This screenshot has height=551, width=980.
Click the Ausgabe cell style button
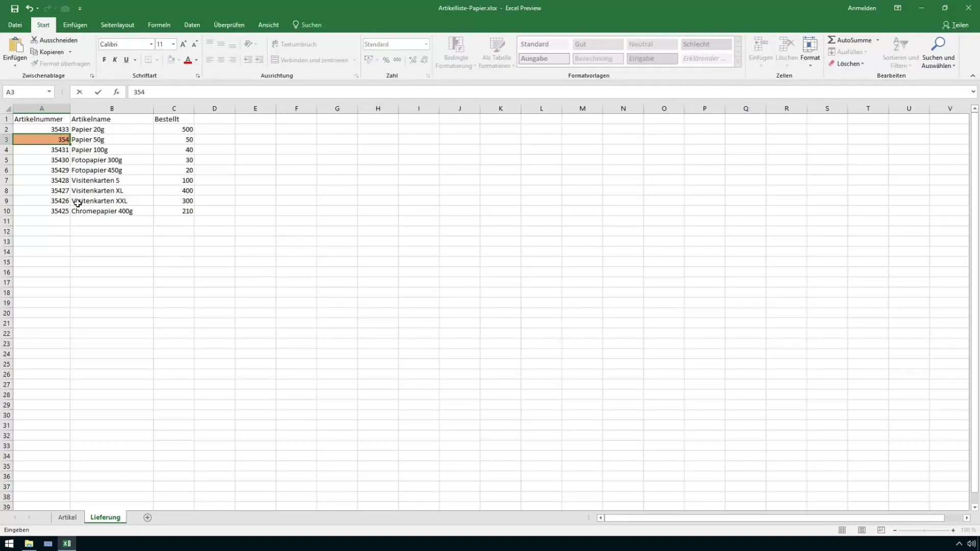coord(544,59)
